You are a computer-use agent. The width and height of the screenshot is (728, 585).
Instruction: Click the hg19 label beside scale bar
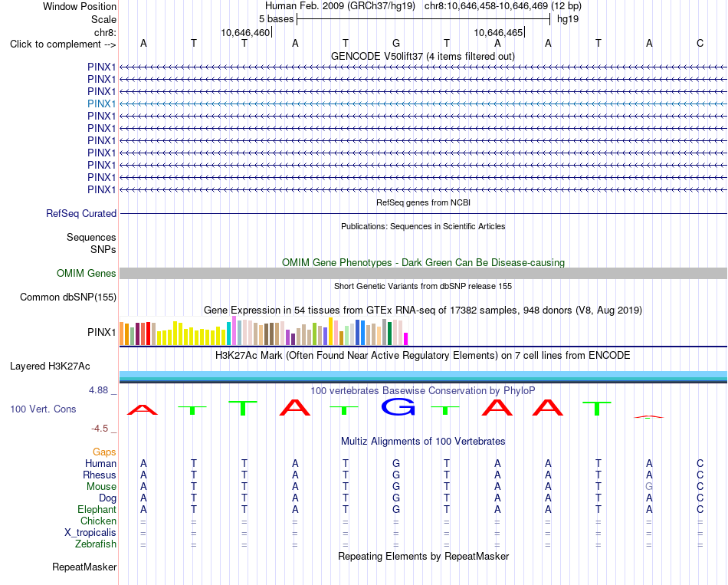(x=568, y=19)
